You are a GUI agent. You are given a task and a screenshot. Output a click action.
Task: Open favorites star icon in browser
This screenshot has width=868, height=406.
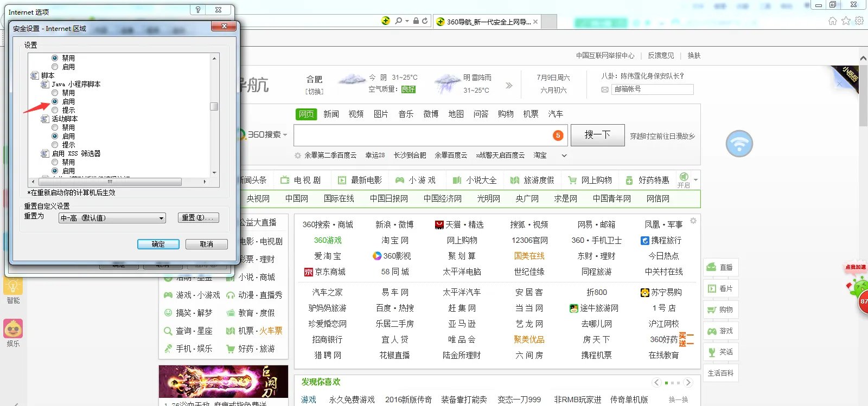846,21
